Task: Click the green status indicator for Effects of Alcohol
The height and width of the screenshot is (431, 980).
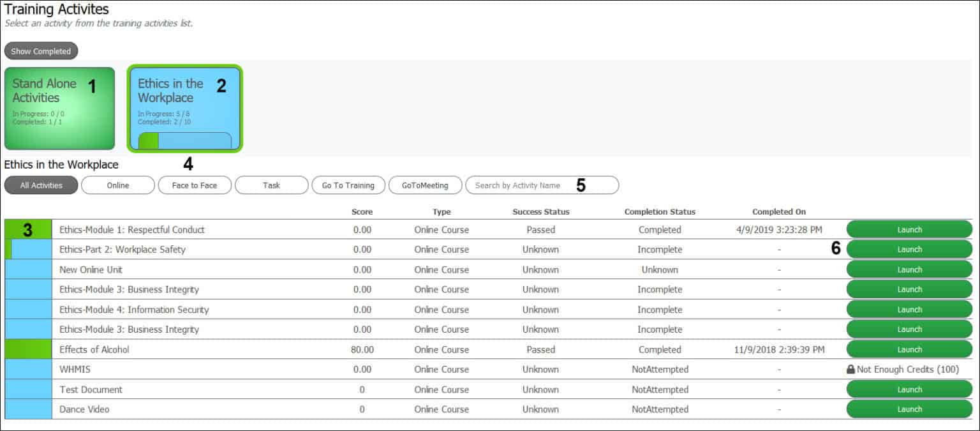Action: [29, 349]
